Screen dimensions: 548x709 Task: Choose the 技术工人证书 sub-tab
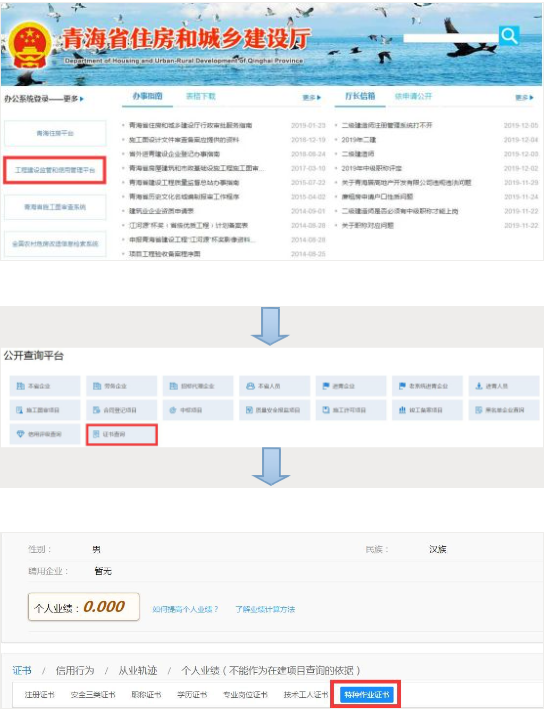pos(306,695)
